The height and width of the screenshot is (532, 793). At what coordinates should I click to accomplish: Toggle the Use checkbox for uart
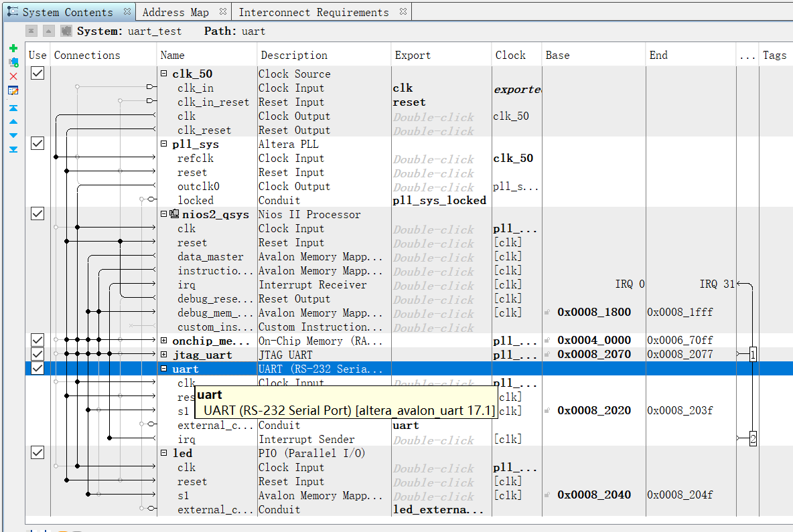coord(38,368)
